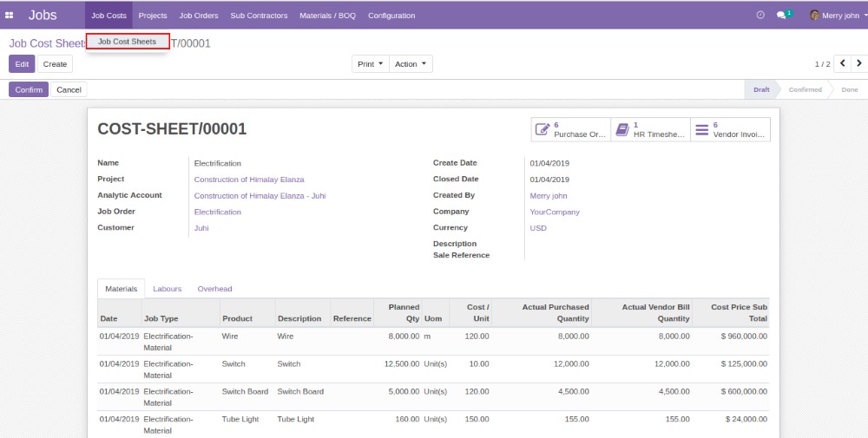
Task: Open Vendor Invoices stat button
Action: (x=730, y=129)
